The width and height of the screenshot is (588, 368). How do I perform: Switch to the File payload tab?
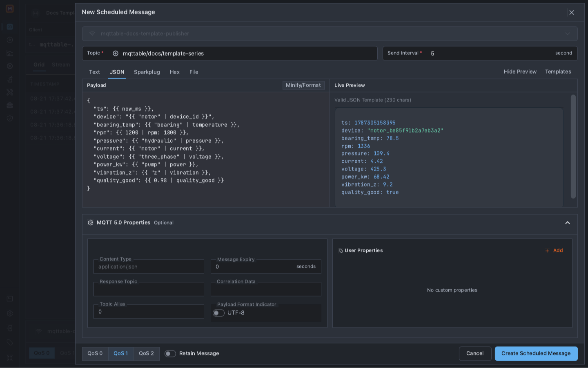coord(194,72)
